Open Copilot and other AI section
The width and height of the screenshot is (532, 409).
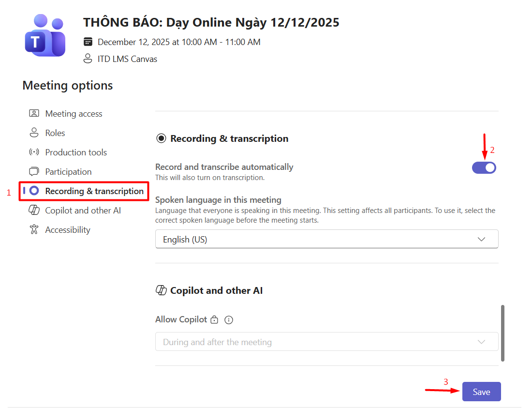tap(83, 211)
